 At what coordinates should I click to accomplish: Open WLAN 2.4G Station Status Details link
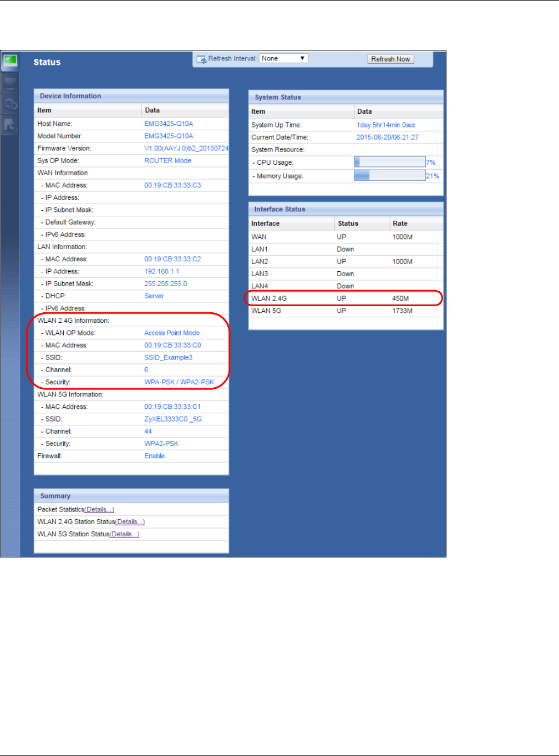130,521
